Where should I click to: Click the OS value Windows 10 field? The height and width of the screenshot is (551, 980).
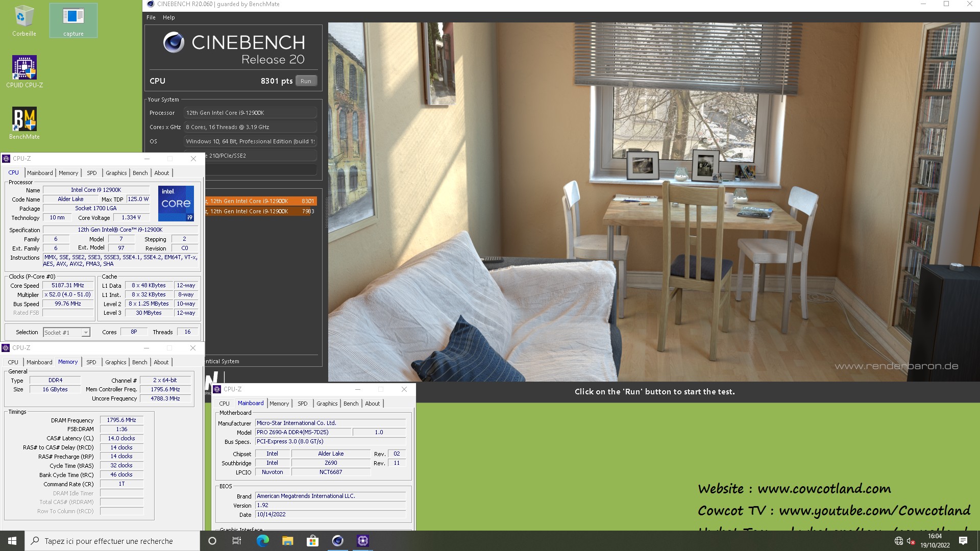pos(250,141)
